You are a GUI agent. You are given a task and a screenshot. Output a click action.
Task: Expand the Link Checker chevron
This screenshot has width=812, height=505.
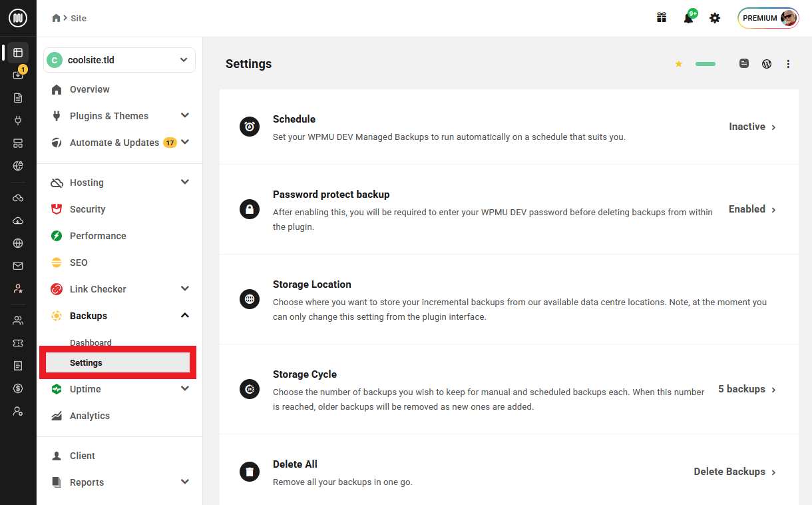coord(185,288)
